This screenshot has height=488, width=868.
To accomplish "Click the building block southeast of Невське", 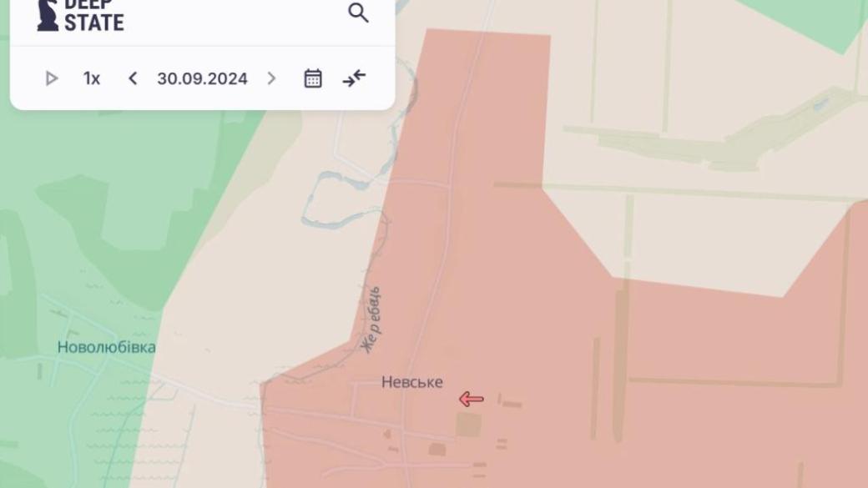I will click(x=468, y=425).
